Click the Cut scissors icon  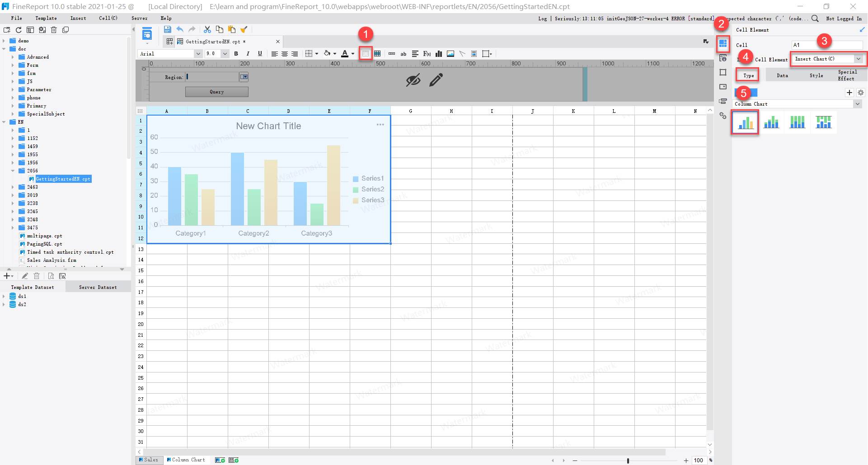coord(207,29)
